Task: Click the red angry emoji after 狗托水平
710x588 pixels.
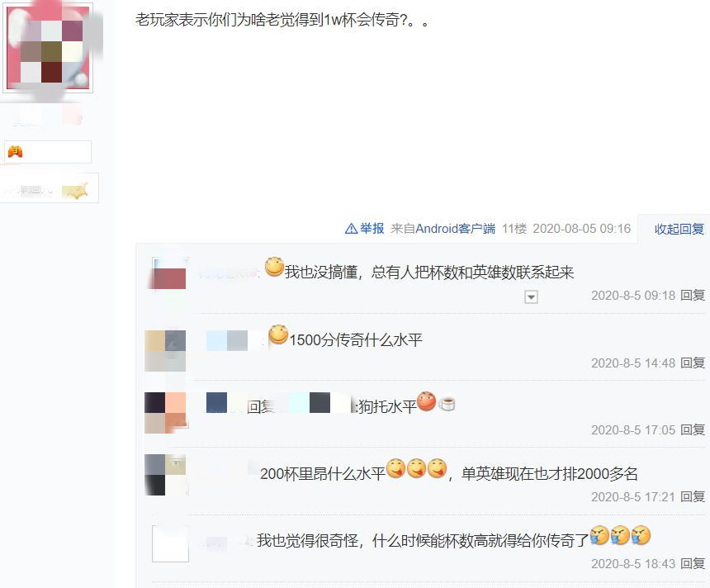Action: tap(426, 401)
